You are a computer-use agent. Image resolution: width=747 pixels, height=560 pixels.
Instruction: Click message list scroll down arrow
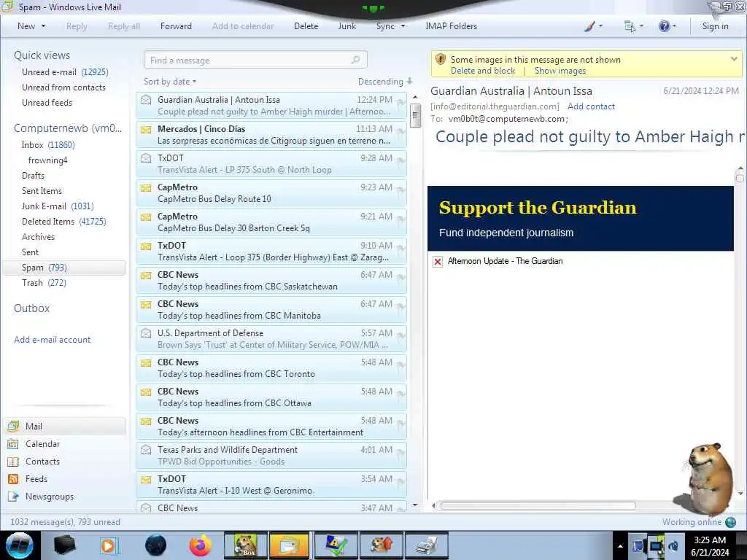point(415,505)
